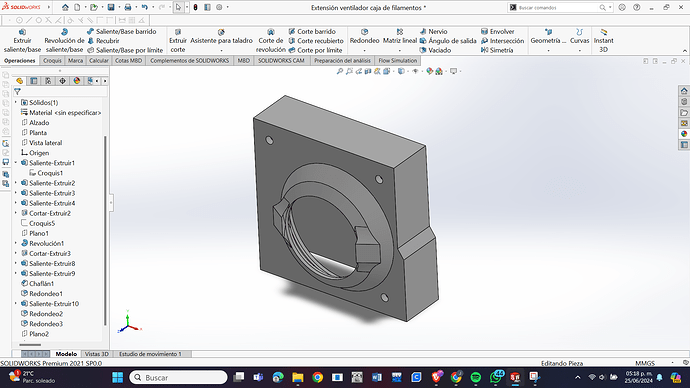
Task: Click the Simetría mirror tool
Action: click(x=497, y=50)
